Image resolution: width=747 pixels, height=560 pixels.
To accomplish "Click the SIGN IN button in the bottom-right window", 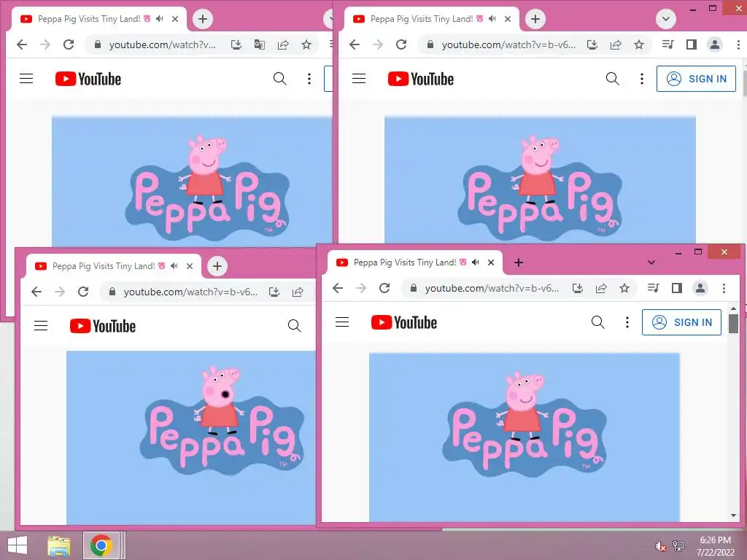I will [x=681, y=322].
